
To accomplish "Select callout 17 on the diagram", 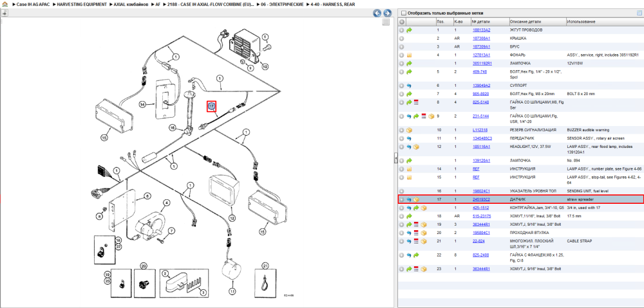I will point(211,106).
